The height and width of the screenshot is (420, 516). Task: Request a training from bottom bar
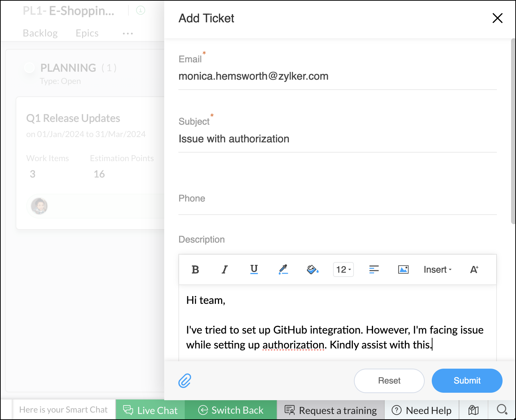[331, 410]
